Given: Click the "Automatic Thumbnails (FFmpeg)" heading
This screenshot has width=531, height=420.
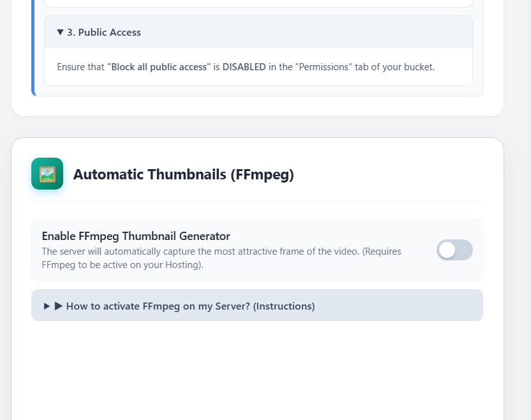Looking at the screenshot, I should [x=183, y=174].
